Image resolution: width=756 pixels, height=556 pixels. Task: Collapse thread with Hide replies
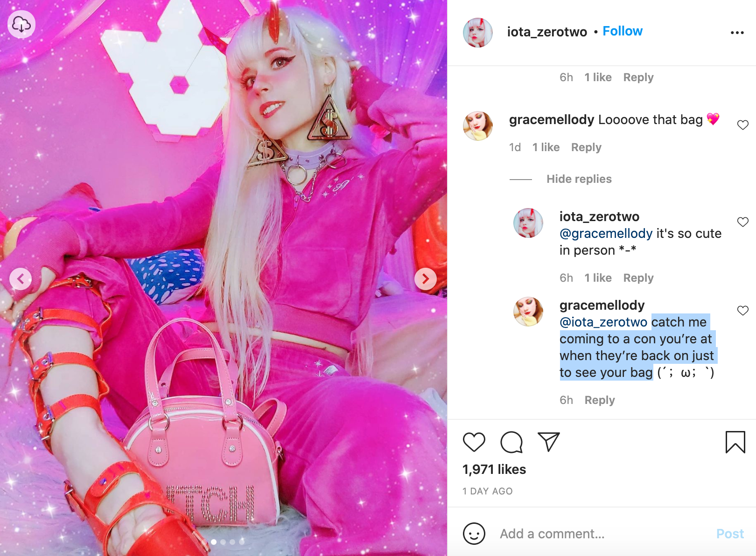579,179
